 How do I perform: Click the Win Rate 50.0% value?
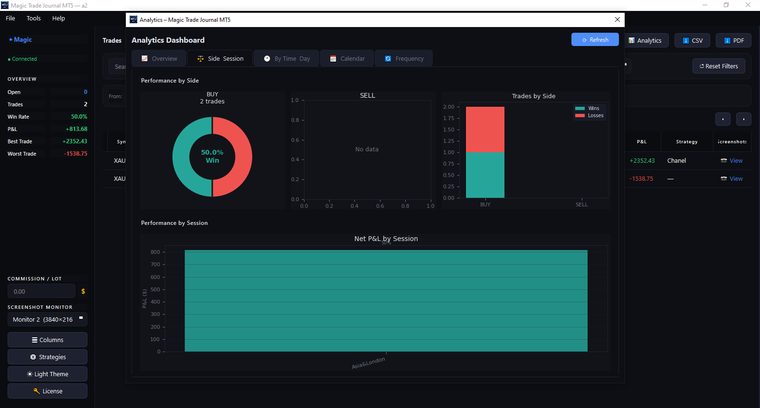(x=79, y=117)
